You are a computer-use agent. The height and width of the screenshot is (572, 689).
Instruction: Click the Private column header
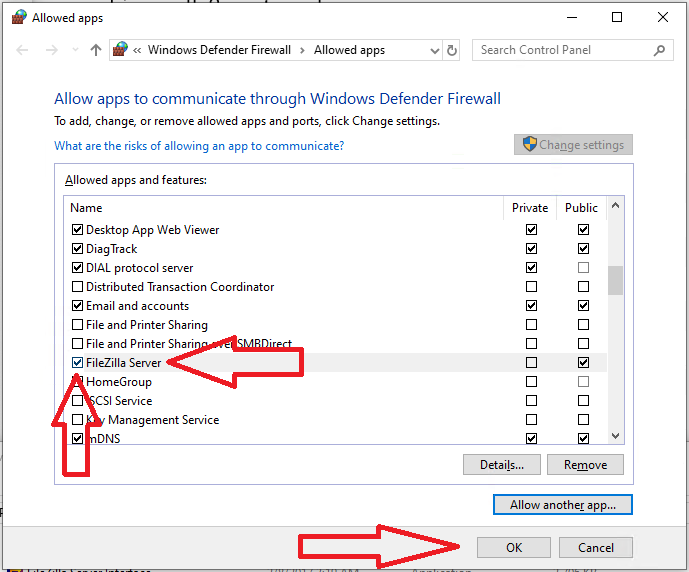click(x=530, y=208)
